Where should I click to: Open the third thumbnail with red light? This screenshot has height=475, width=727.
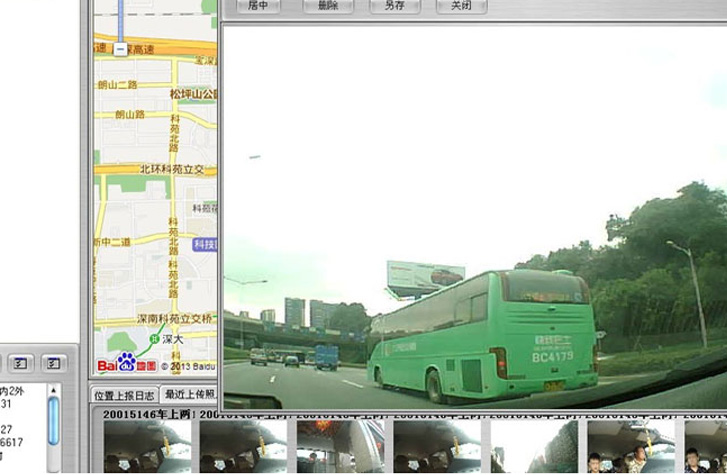point(340,446)
